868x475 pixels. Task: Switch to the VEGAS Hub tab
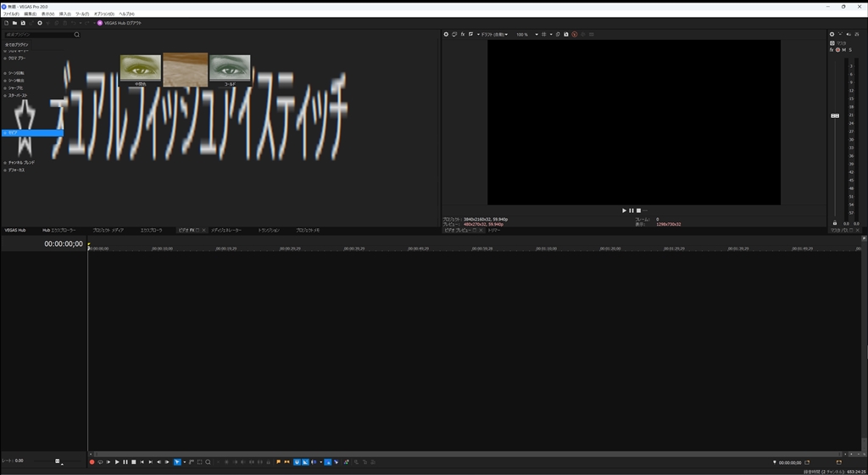15,231
